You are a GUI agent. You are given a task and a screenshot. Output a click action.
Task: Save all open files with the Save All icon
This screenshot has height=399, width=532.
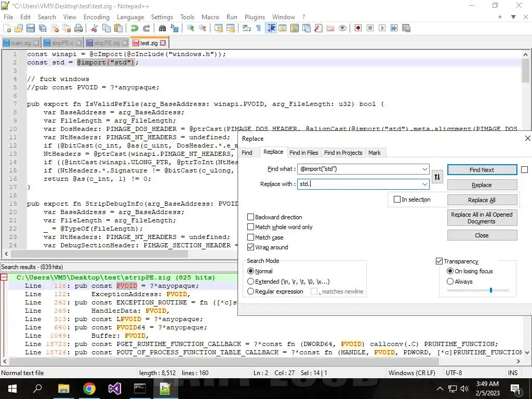coord(43,28)
